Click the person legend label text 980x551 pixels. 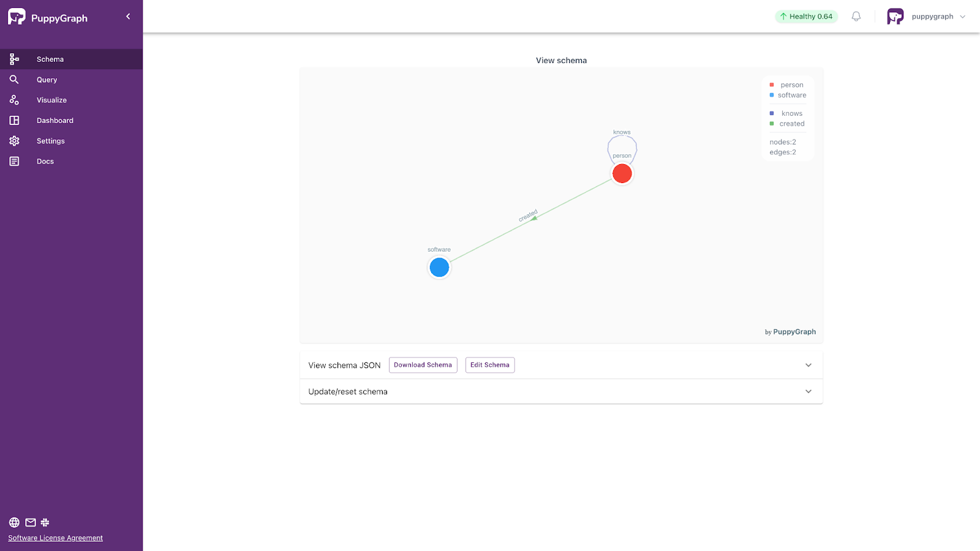click(x=792, y=85)
